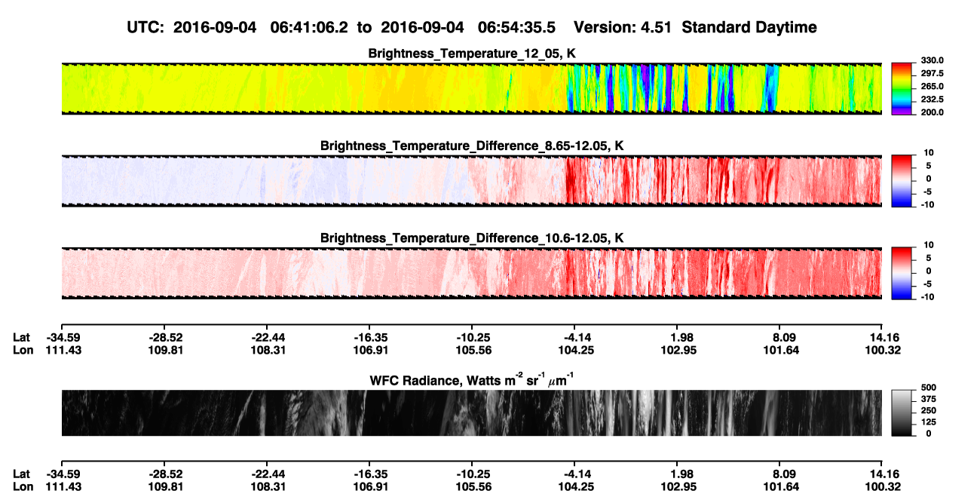Click the upper axis Lat label
Viewport: 980px width, 503px height.
(21, 338)
